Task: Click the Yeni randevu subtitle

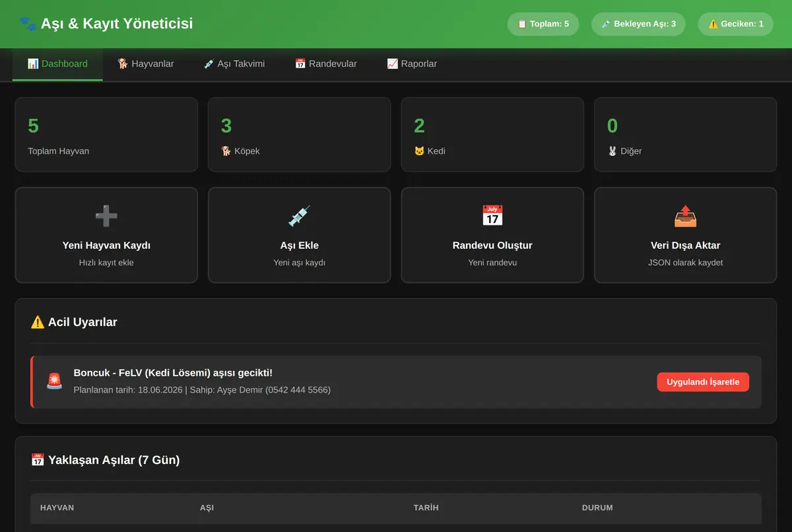Action: click(x=492, y=263)
